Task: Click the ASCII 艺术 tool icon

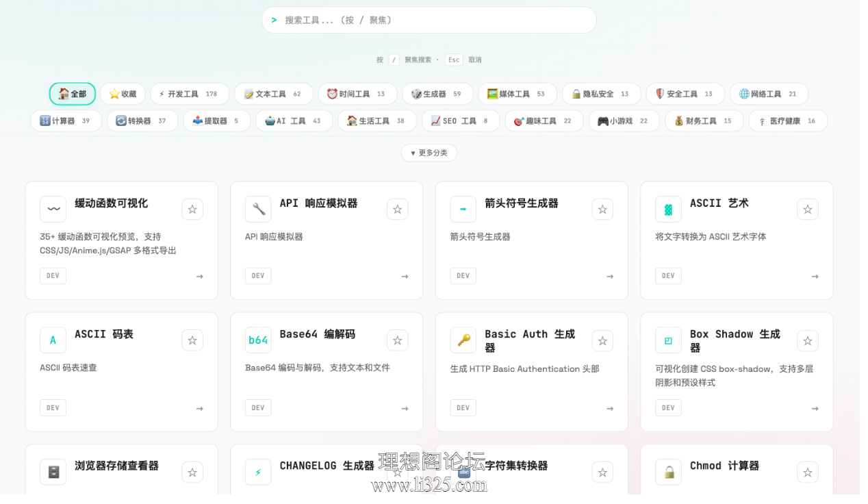Action: 668,209
